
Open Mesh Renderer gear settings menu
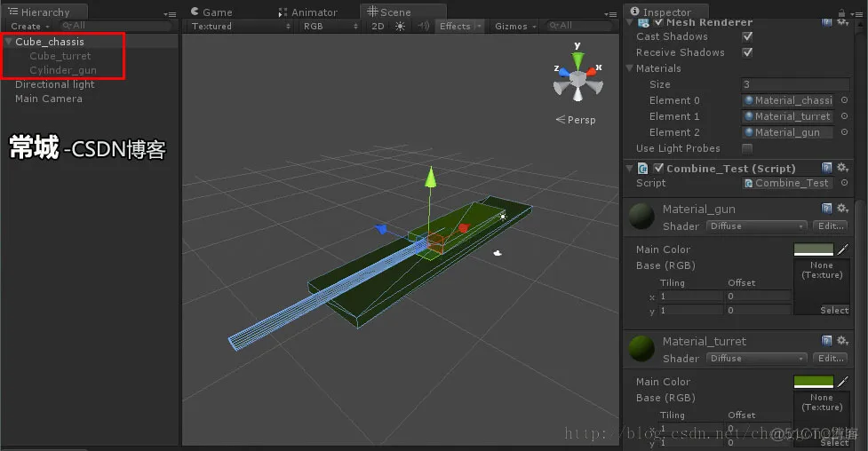(842, 22)
